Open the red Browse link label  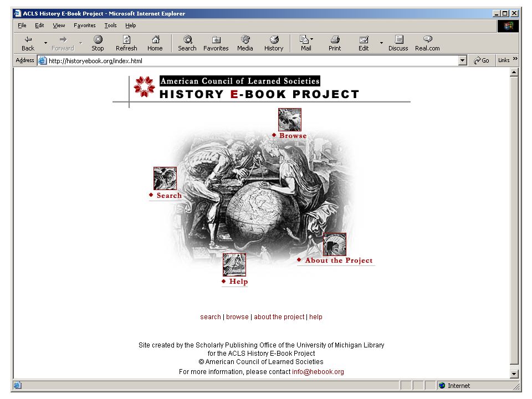pos(293,136)
